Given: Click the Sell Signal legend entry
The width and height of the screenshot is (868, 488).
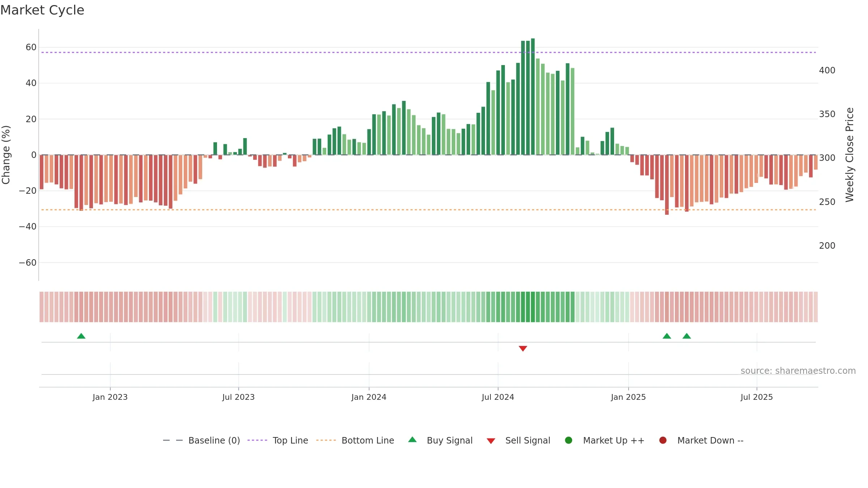Looking at the screenshot, I should (518, 440).
